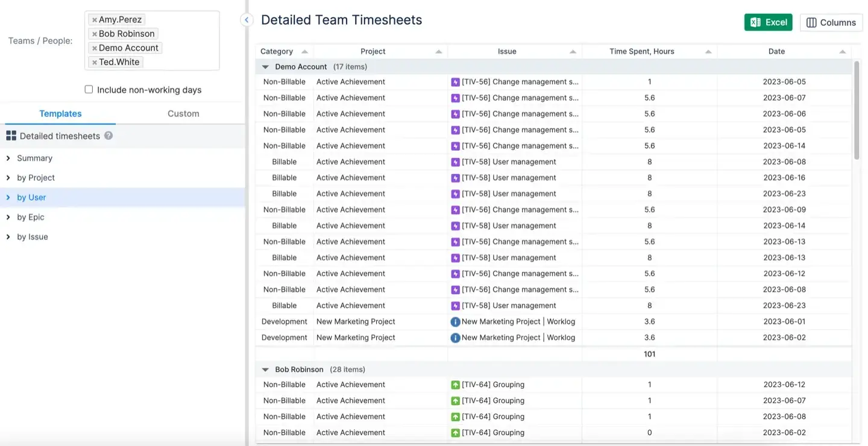Viewport: 868px width, 446px height.
Task: Click the info icon on New Marketing Project worklog
Action: (x=455, y=321)
